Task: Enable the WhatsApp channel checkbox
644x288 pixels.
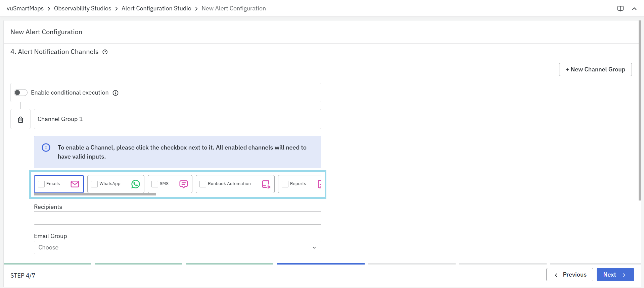Action: [95, 184]
